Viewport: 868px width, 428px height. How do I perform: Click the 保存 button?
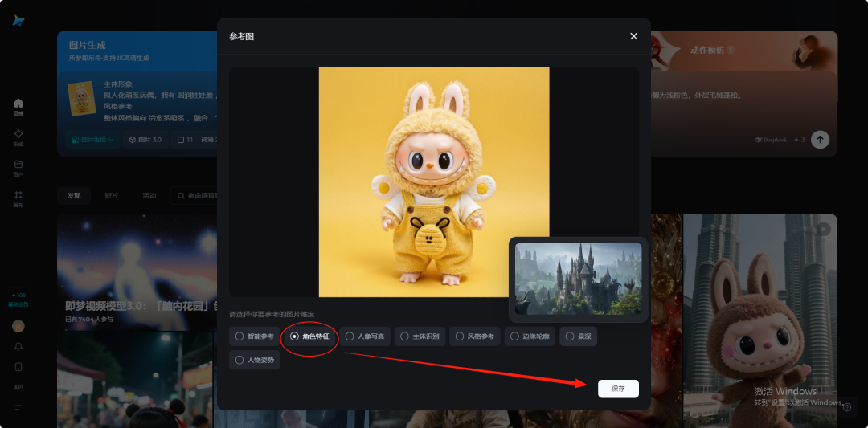(618, 389)
